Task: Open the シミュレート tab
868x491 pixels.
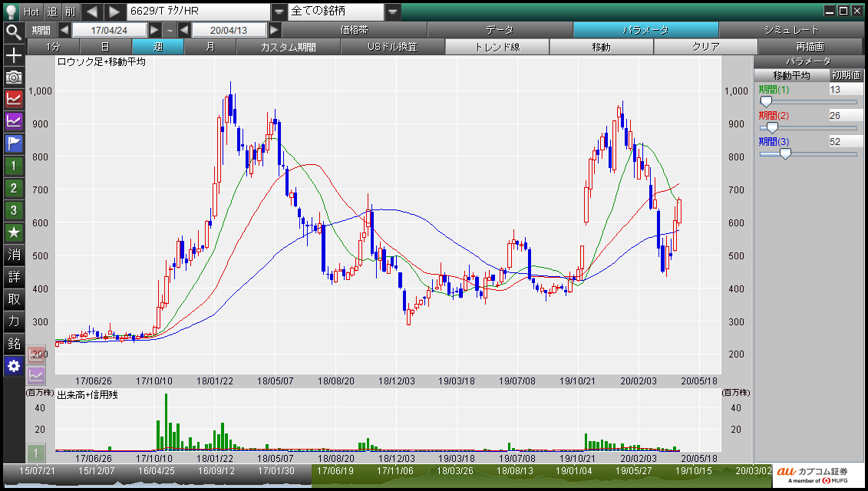Action: [x=791, y=30]
